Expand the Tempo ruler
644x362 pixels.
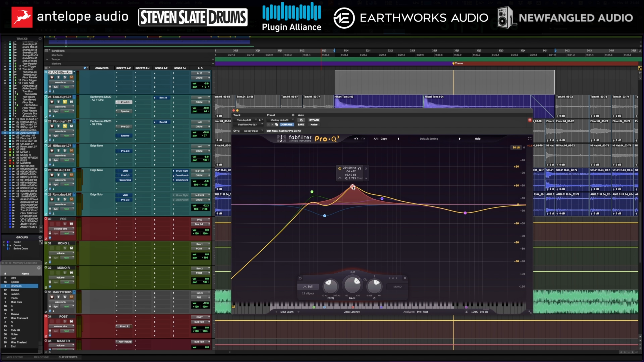pyautogui.click(x=47, y=59)
